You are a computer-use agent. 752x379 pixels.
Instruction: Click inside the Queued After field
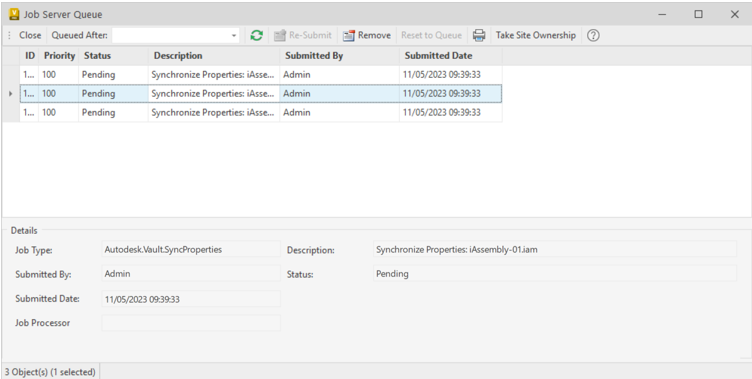tap(171, 36)
